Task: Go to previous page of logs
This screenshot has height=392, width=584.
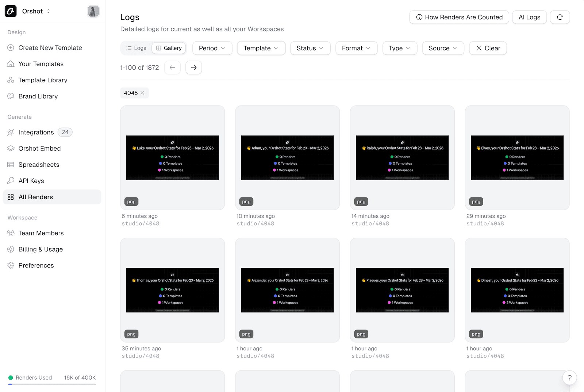Action: [x=172, y=68]
